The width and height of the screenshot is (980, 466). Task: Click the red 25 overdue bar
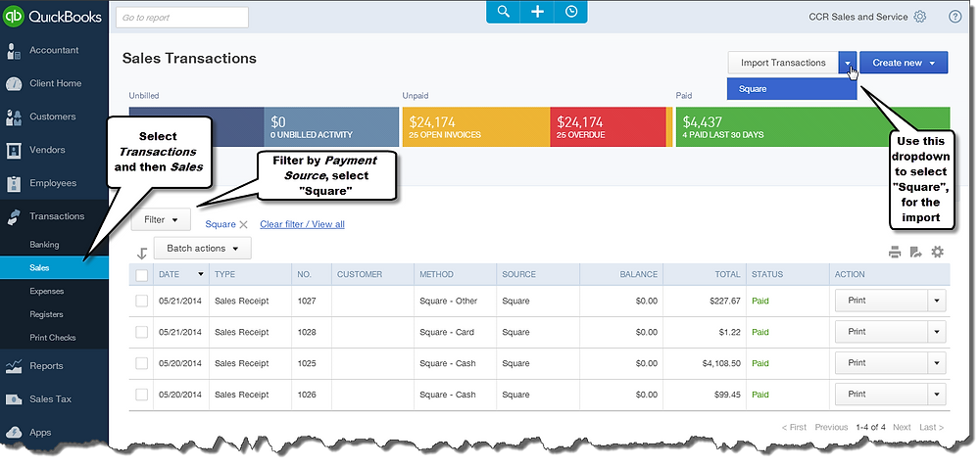point(609,127)
